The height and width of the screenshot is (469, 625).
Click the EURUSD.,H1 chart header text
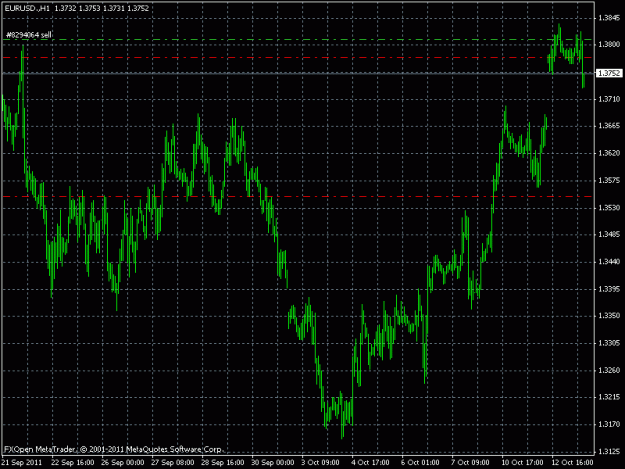pos(76,8)
